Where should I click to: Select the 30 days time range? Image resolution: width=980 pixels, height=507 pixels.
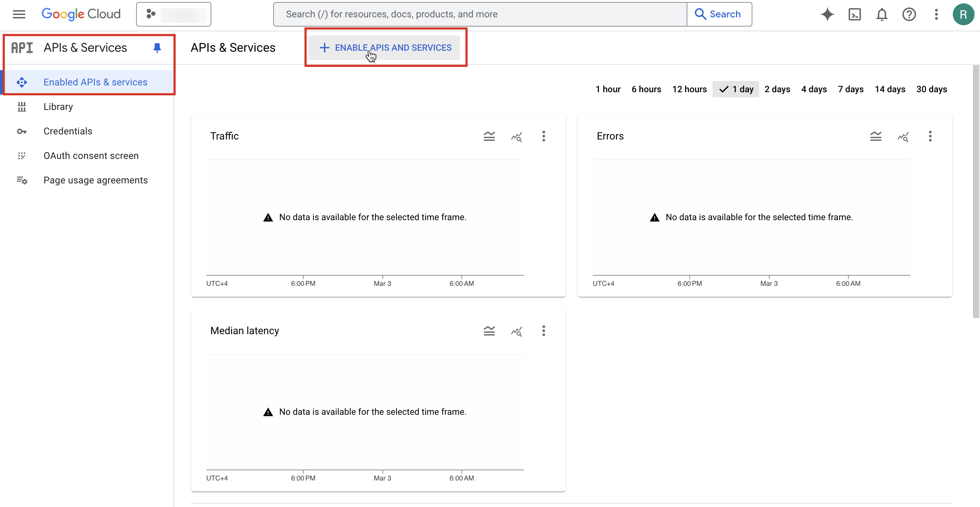click(931, 89)
